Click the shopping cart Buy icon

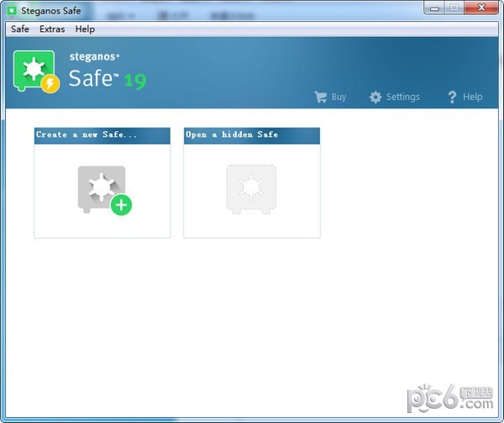321,97
